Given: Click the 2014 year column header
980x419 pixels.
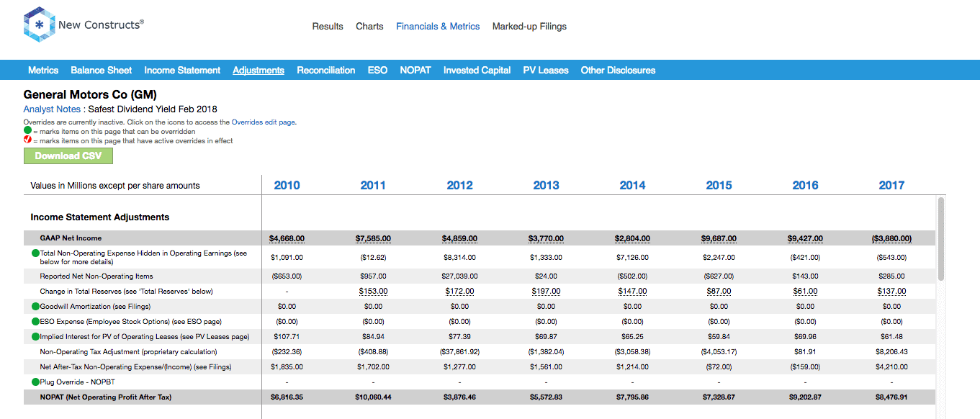Looking at the screenshot, I should click(x=632, y=186).
